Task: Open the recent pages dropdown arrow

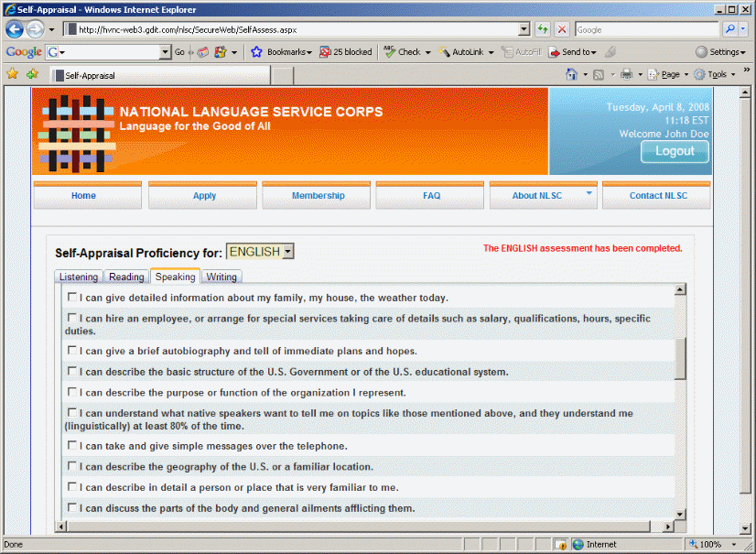Action: 51,29
